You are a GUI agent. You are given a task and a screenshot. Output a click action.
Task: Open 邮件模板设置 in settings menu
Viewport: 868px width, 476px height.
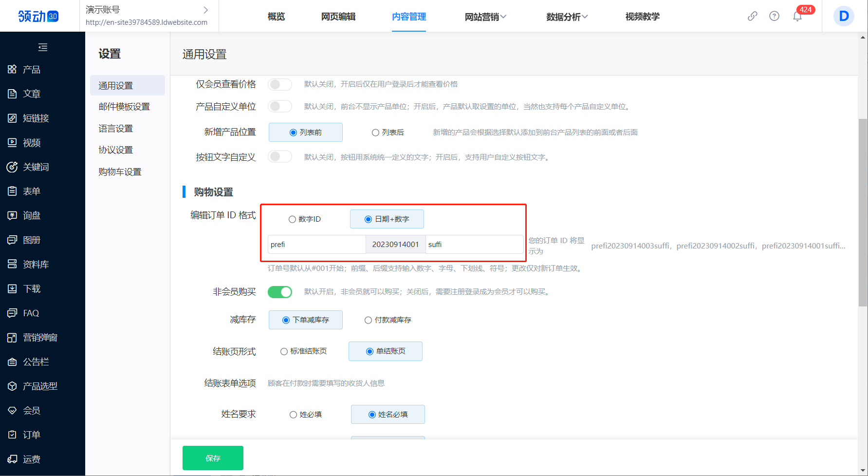tap(124, 107)
